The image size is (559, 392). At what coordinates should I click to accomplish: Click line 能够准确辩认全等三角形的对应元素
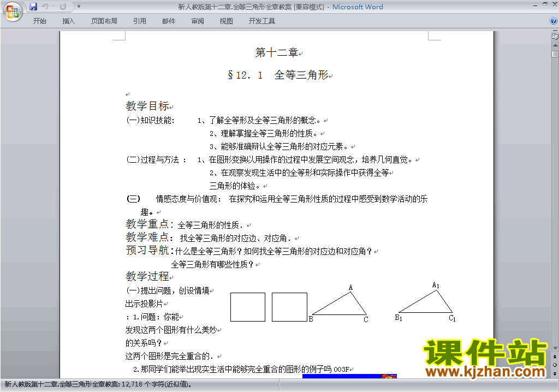pos(279,147)
